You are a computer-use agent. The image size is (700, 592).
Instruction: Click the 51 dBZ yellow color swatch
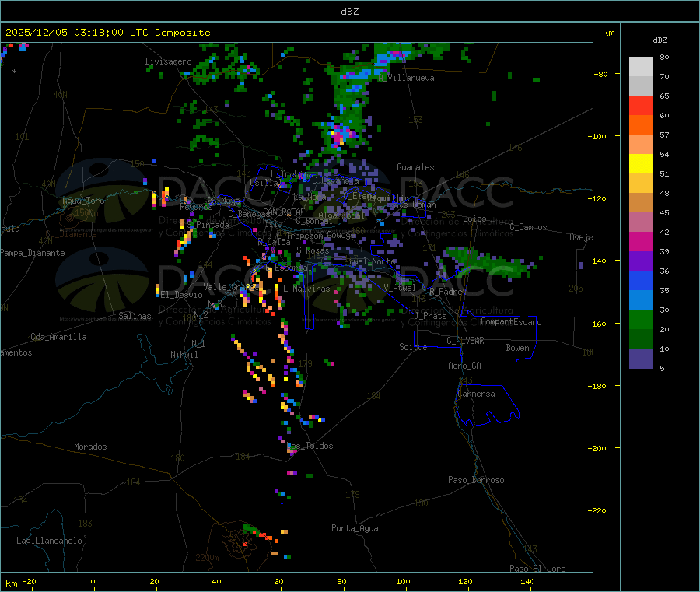[641, 164]
